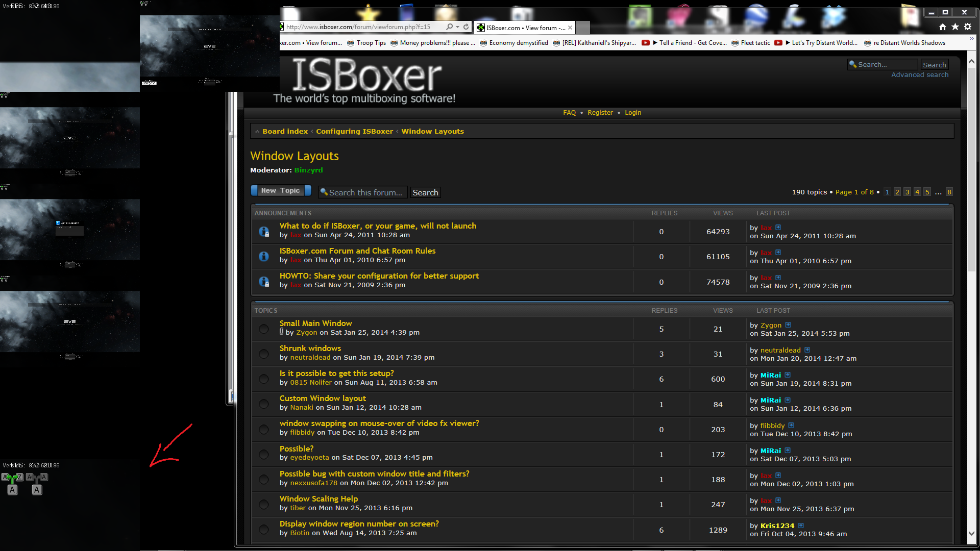Select the top EVE client window beside the browser
The width and height of the screenshot is (980, 551).
[209, 46]
